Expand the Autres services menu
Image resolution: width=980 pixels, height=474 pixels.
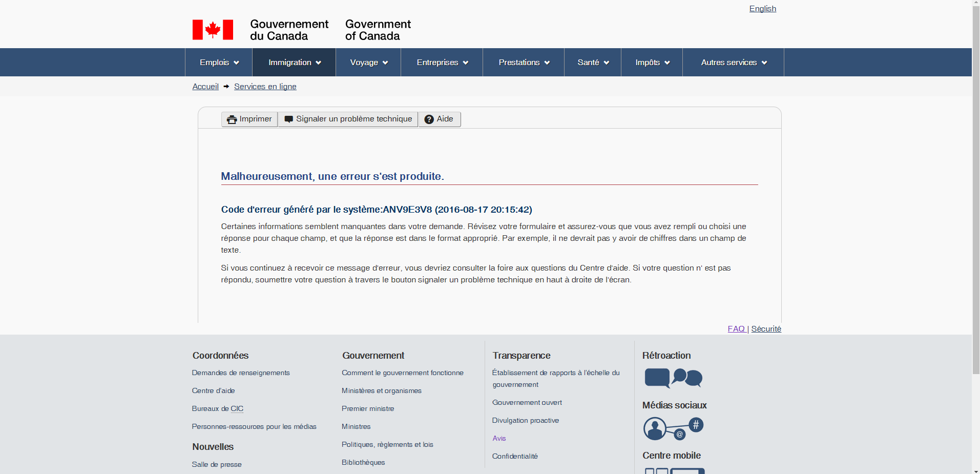pyautogui.click(x=733, y=63)
